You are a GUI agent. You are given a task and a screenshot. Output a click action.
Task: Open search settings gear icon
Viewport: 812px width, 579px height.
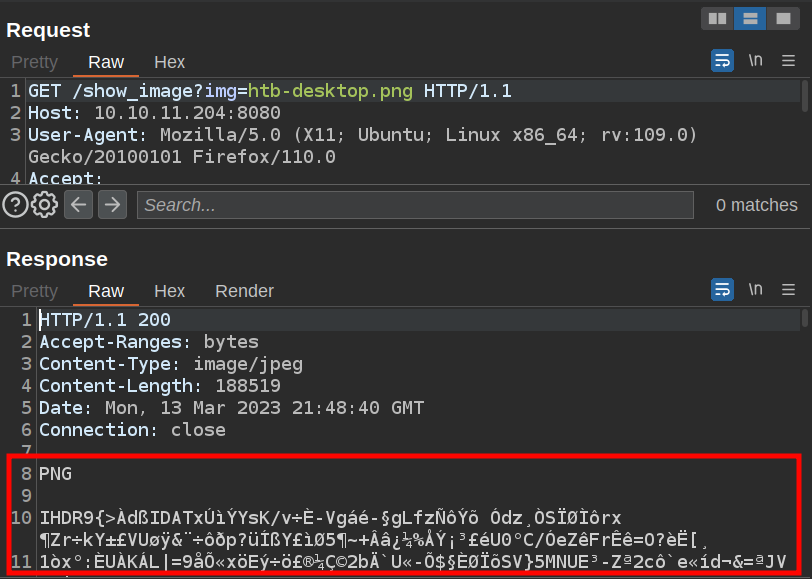point(44,205)
